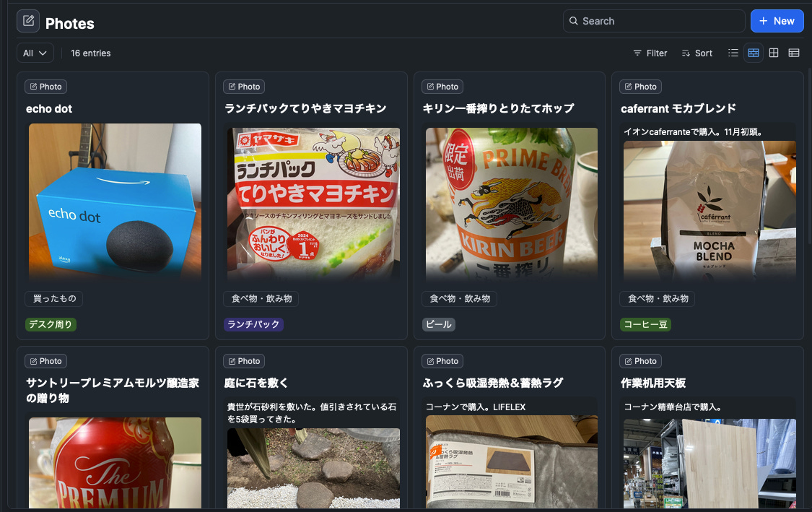812x512 pixels.
Task: Focus the Search input field
Action: [654, 21]
